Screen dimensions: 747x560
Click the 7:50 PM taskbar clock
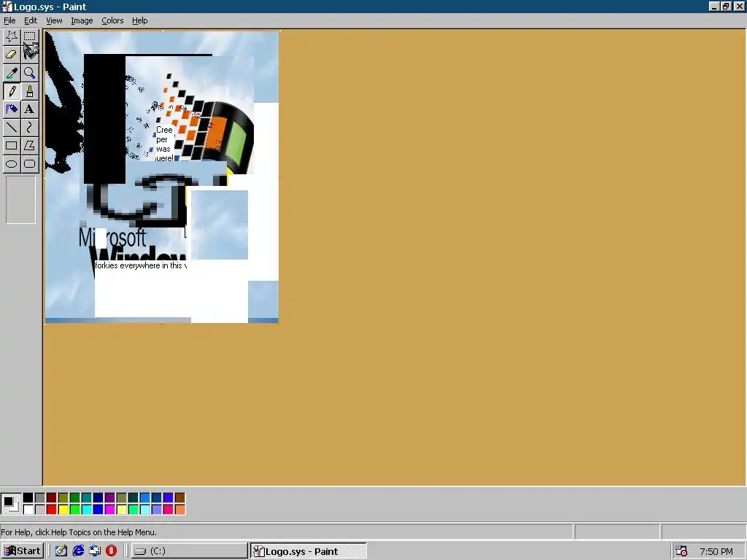(716, 551)
